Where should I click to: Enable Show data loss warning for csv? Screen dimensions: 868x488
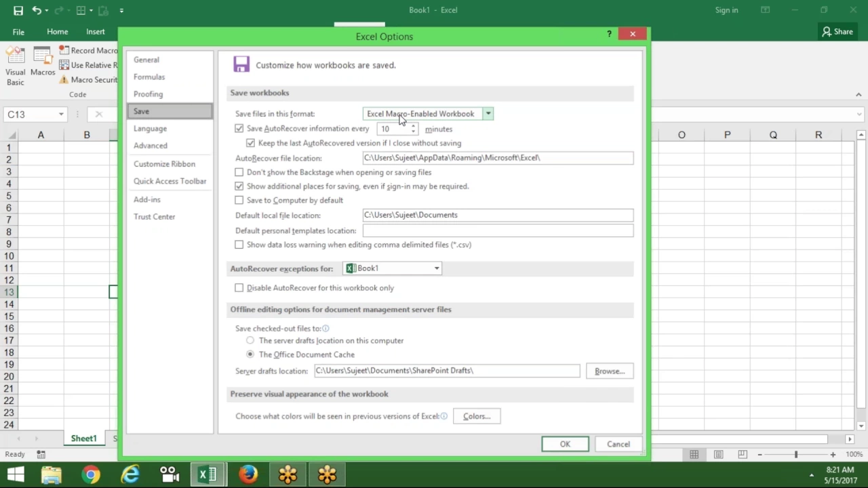[239, 245]
